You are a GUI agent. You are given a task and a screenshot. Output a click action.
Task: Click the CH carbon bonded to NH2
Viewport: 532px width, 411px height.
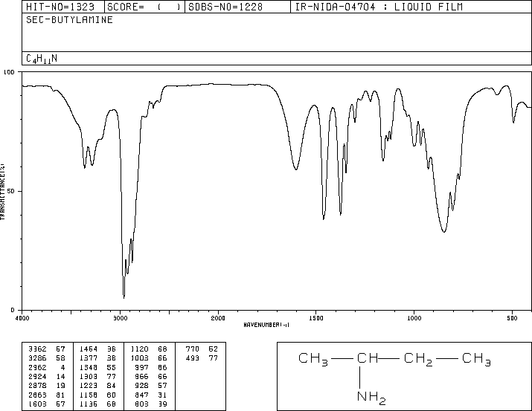pyautogui.click(x=368, y=357)
